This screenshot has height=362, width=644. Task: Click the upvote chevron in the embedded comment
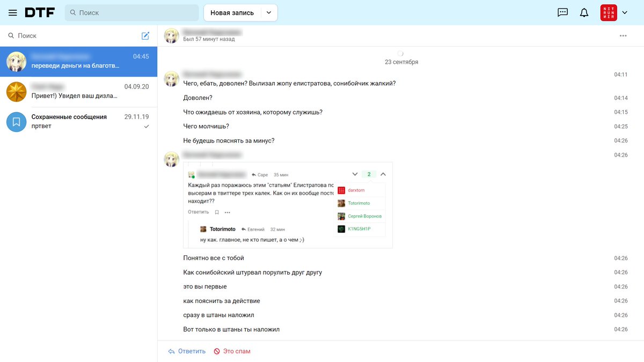tap(383, 174)
